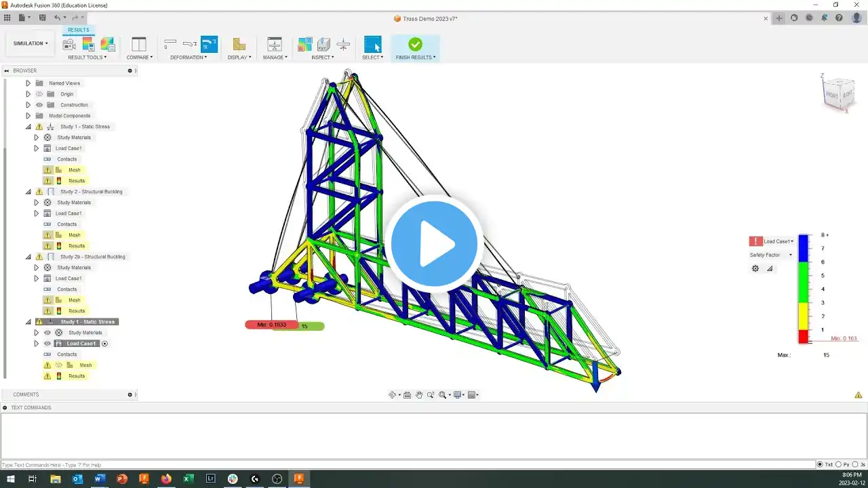Viewport: 868px width, 488px height.
Task: Click the activate radio dot beside Load Case1
Action: pyautogui.click(x=104, y=344)
